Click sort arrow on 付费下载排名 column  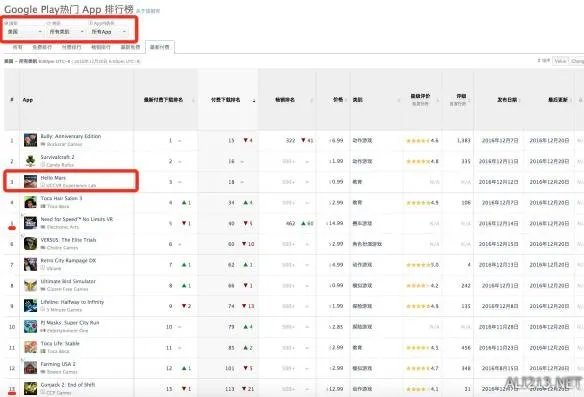254,100
